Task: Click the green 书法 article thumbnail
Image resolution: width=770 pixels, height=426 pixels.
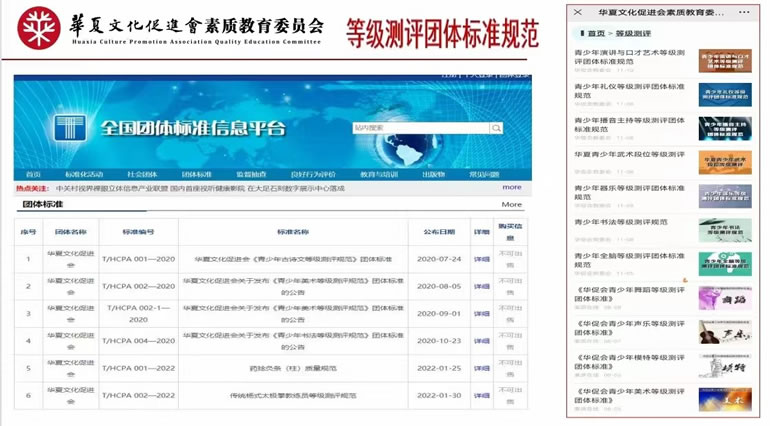Action: [725, 230]
